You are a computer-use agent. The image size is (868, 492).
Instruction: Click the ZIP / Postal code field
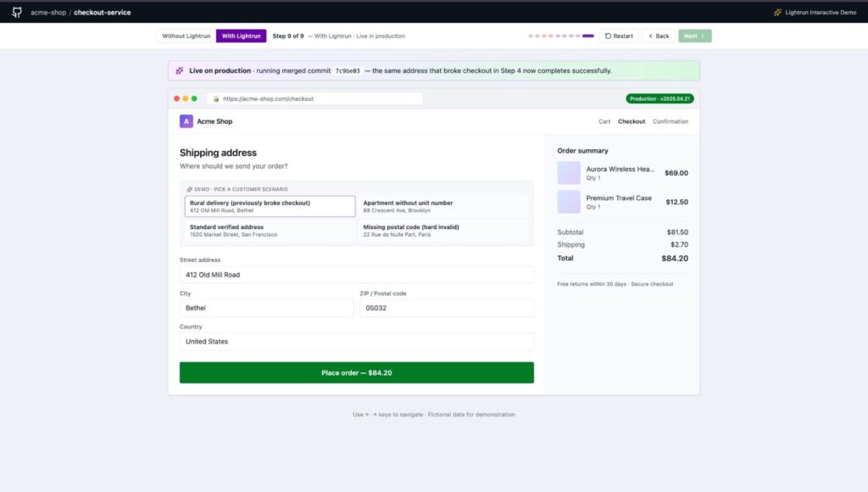pos(447,308)
